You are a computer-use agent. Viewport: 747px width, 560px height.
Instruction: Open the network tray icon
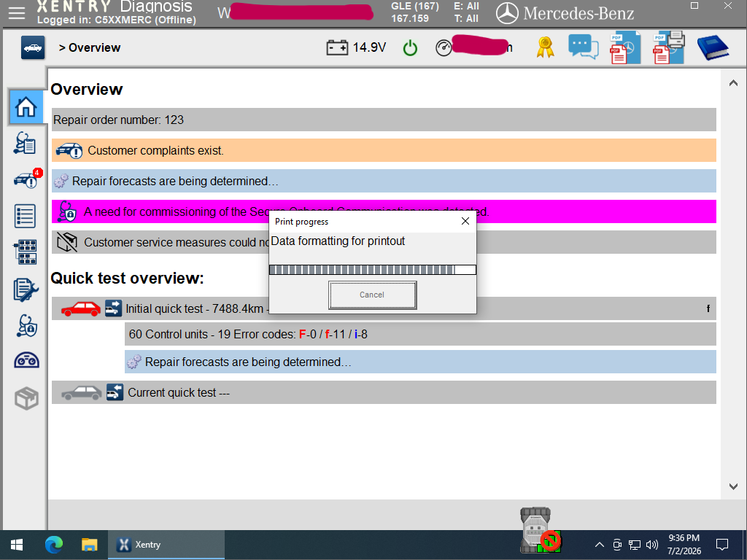[x=634, y=545]
